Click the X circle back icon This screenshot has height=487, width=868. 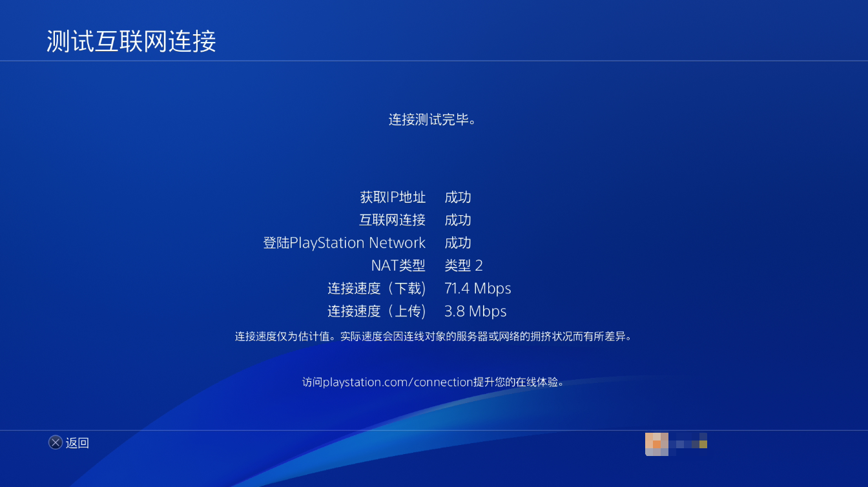click(56, 442)
